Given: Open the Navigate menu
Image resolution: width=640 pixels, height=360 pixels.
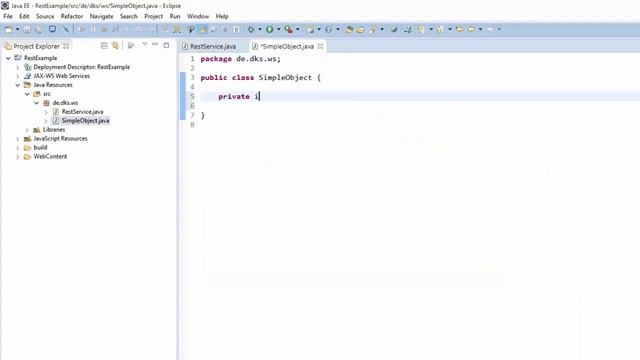Looking at the screenshot, I should tap(102, 16).
